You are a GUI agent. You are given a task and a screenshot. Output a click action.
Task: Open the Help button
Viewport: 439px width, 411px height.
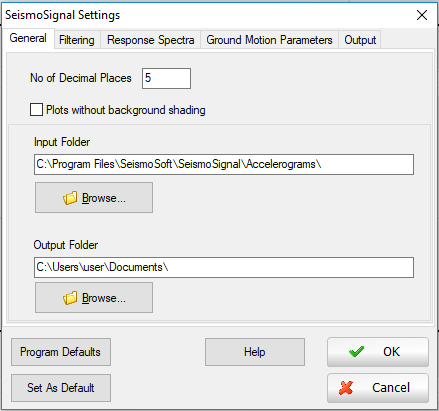click(255, 352)
